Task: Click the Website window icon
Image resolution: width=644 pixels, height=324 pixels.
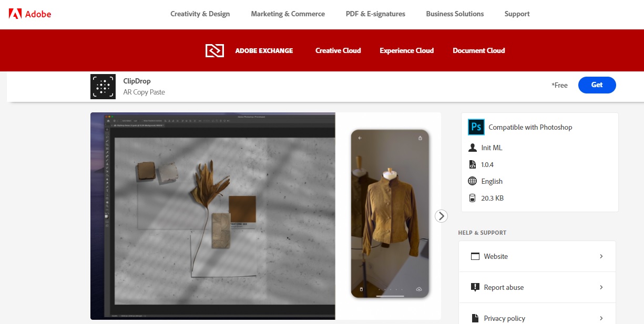Action: click(475, 256)
